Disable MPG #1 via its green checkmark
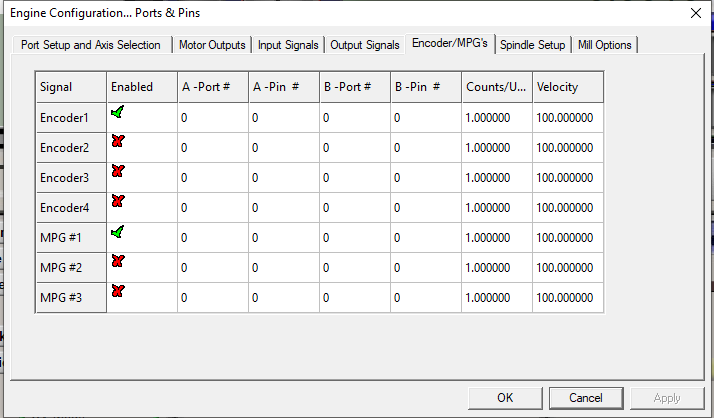This screenshot has width=714, height=418. 117,232
